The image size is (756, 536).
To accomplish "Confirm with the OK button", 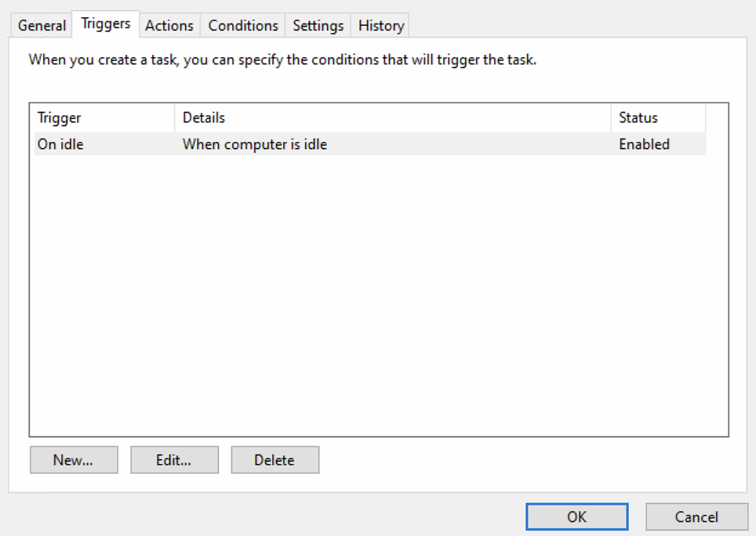I will click(x=577, y=516).
